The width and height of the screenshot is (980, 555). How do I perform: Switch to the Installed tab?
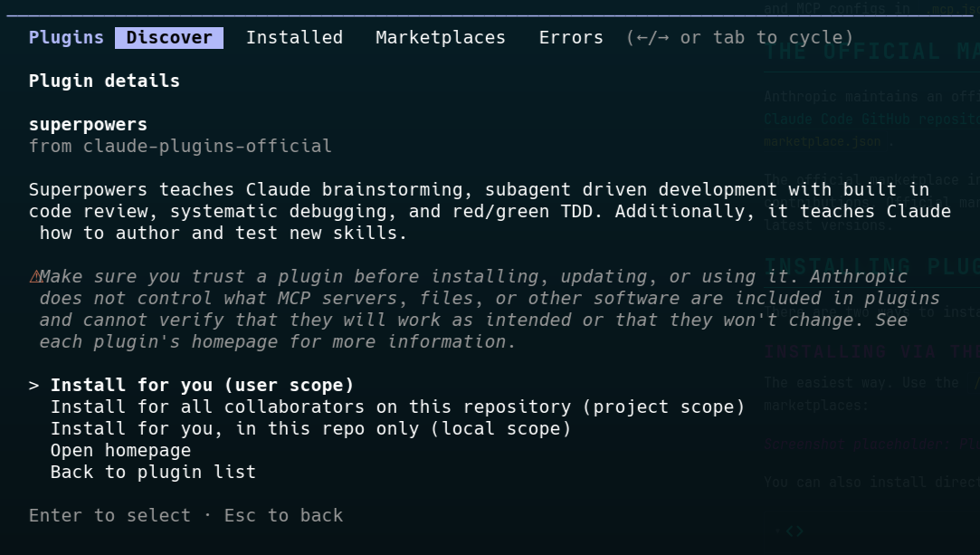[x=294, y=37]
